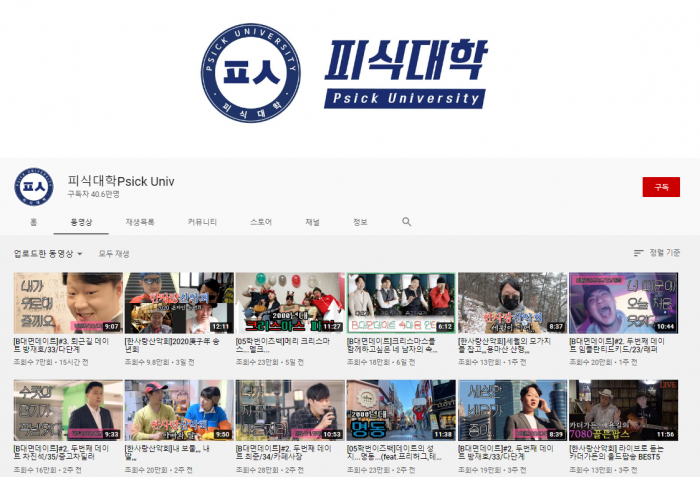Open the 9:33 video thumbnail

68,410
